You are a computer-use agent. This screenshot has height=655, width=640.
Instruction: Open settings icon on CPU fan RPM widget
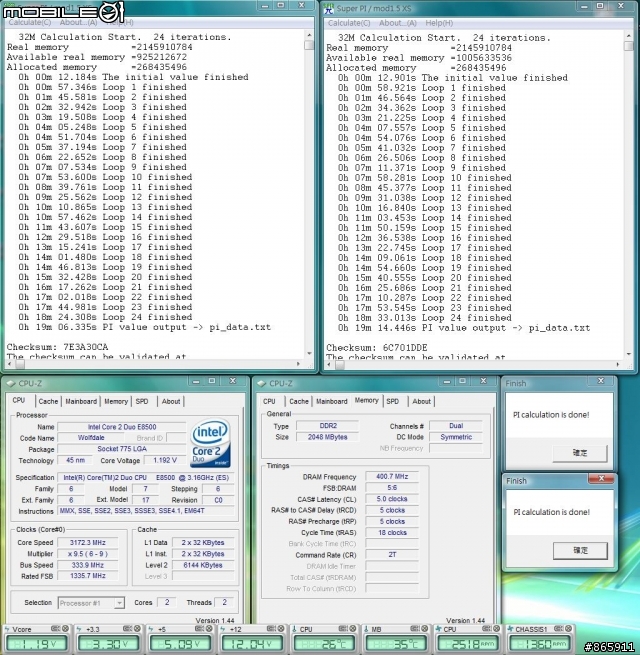tap(486, 628)
